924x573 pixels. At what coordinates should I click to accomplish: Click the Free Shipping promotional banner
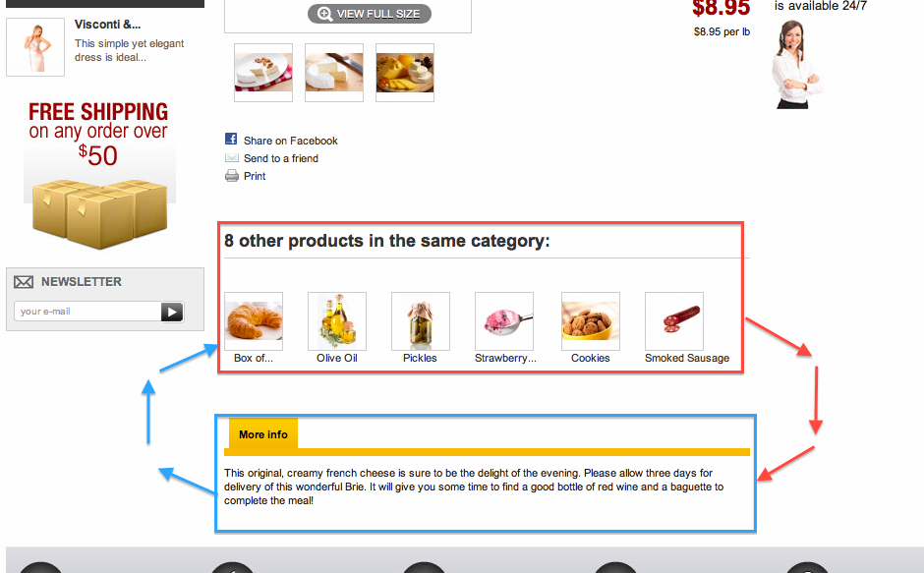(x=99, y=174)
